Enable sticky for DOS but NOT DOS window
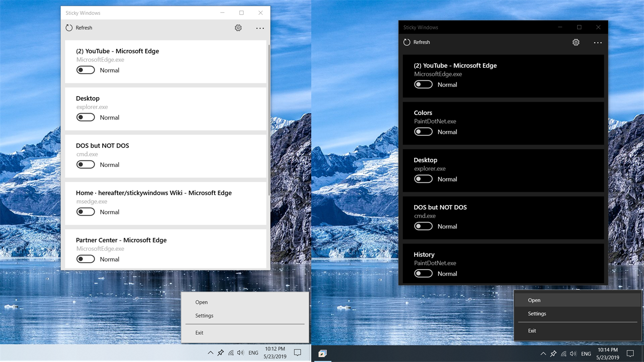 point(86,164)
